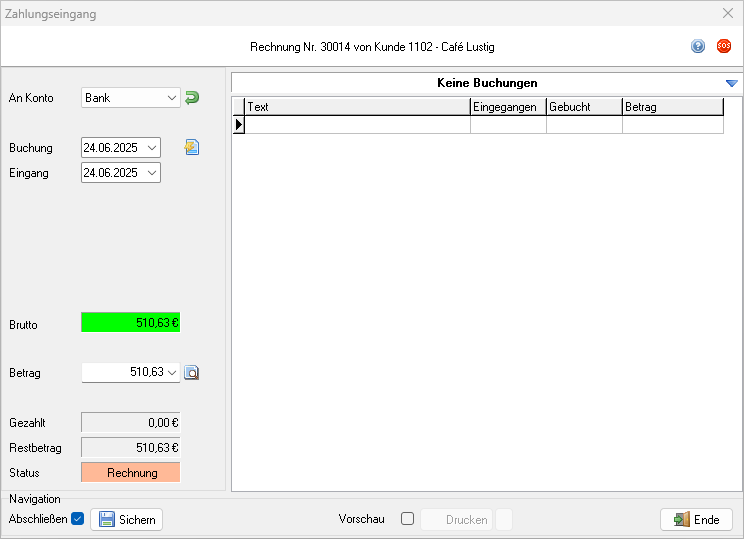Image resolution: width=744 pixels, height=539 pixels.
Task: Click the Eingegangen column header
Action: tap(508, 107)
